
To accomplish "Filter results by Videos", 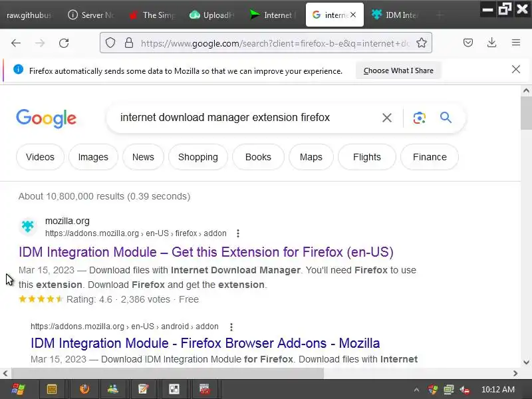I will coord(40,157).
